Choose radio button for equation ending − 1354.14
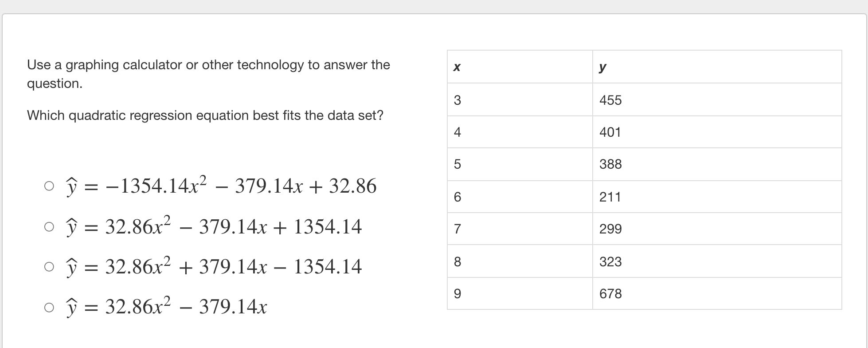The height and width of the screenshot is (348, 868). pyautogui.click(x=49, y=267)
